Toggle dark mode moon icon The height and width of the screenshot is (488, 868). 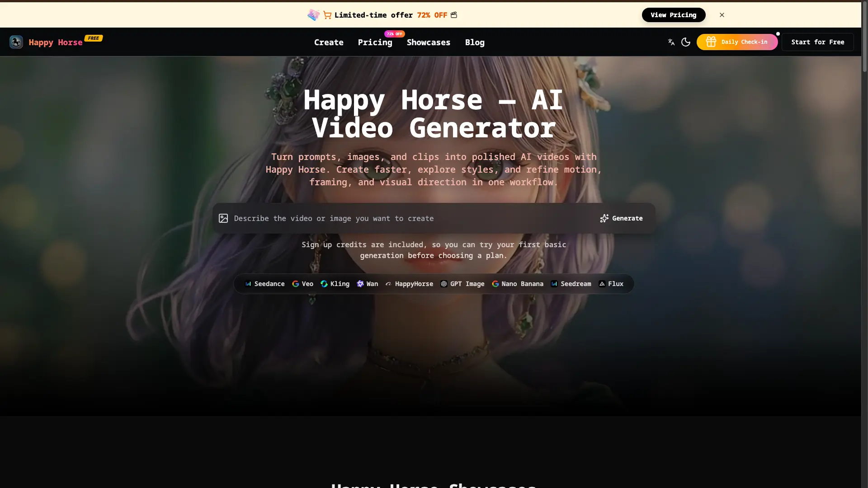point(686,42)
